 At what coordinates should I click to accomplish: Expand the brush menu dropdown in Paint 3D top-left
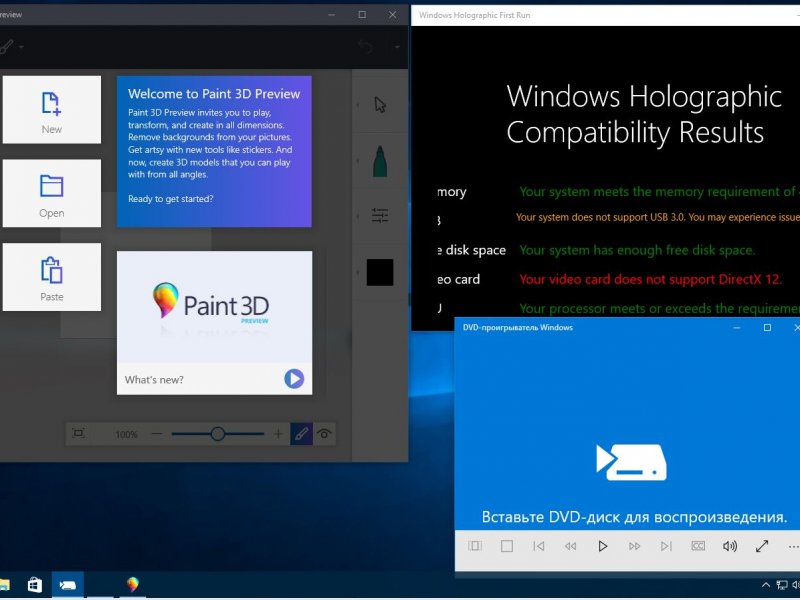point(21,47)
